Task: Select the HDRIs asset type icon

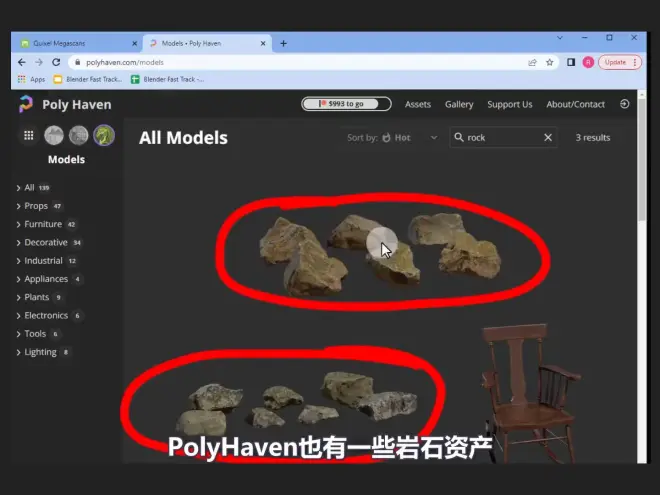Action: [54, 136]
